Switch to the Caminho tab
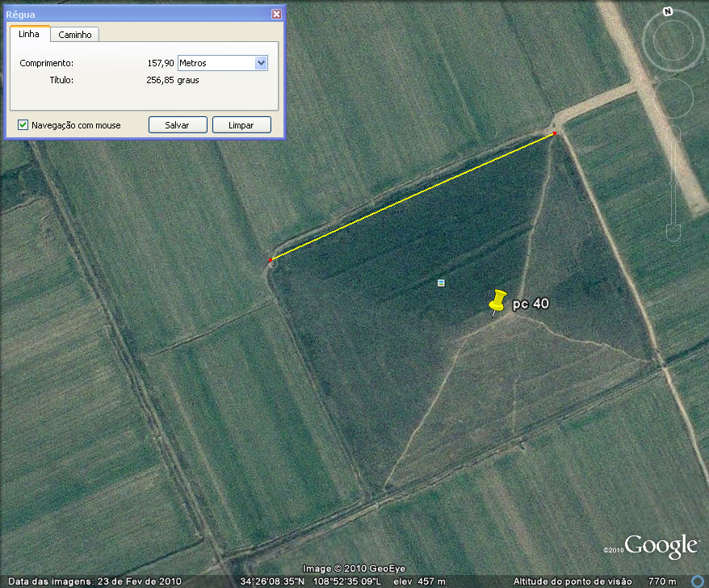 [75, 35]
